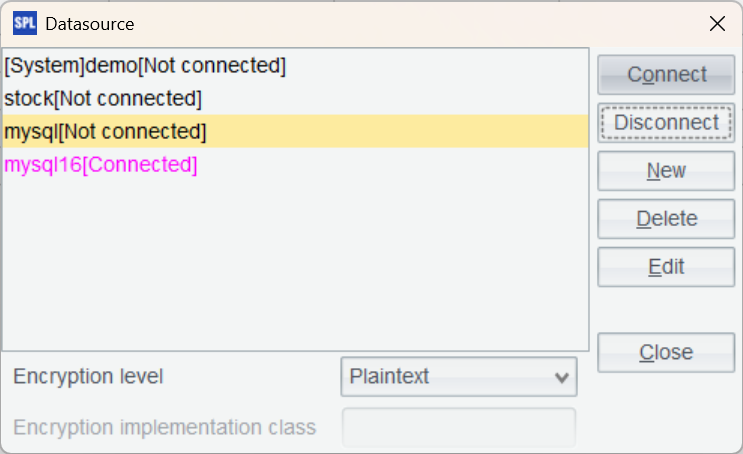Select the mysql[Not connected] datasource row
This screenshot has height=454, width=743.
[x=105, y=132]
